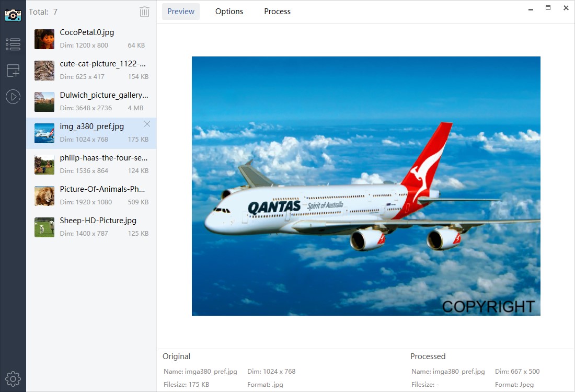Close the application window
Screen dimensions: 575x392
(x=566, y=8)
